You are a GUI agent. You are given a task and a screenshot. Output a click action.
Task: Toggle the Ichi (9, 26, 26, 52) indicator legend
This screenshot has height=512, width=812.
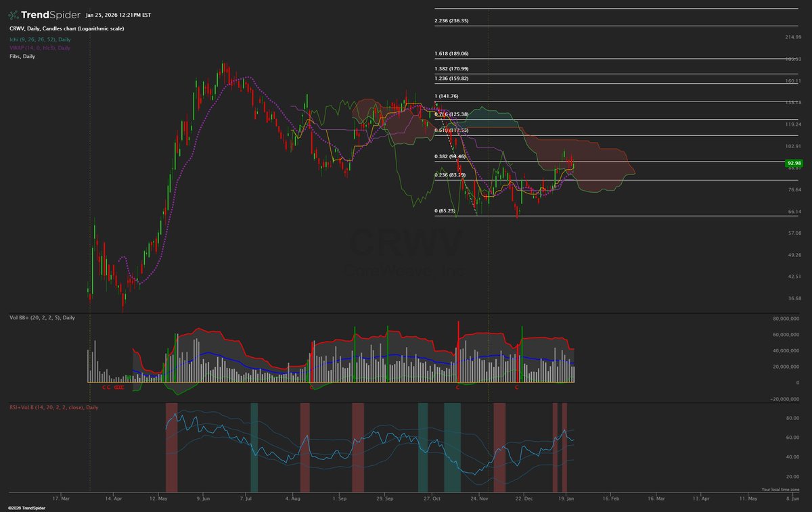tap(41, 40)
